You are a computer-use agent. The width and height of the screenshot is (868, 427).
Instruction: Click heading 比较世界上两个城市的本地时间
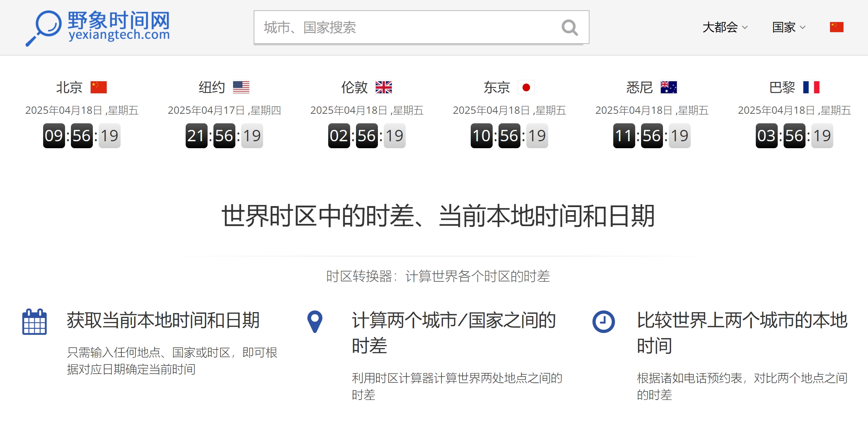(742, 333)
